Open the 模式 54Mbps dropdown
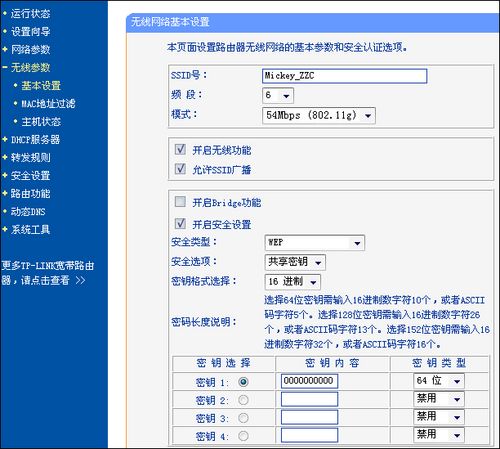 click(319, 116)
